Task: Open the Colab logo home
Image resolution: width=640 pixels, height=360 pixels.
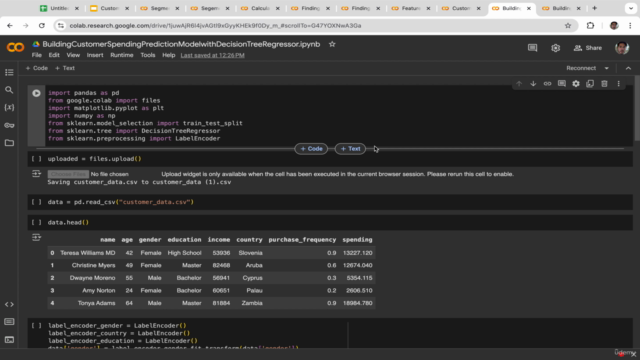Action: click(16, 47)
